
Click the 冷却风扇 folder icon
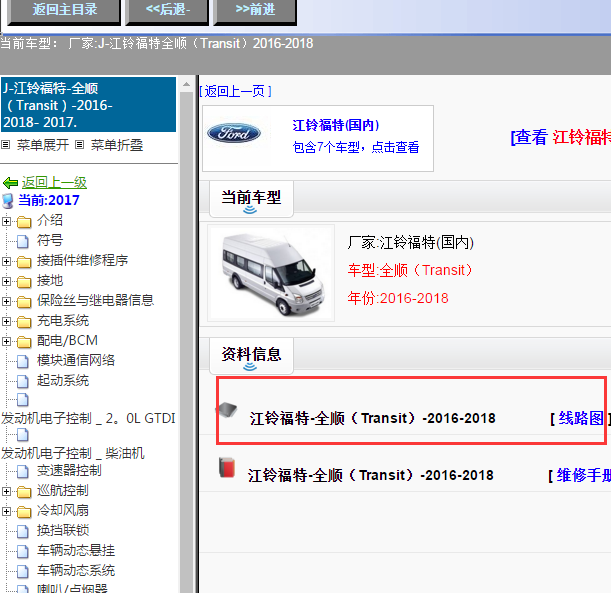[24, 512]
